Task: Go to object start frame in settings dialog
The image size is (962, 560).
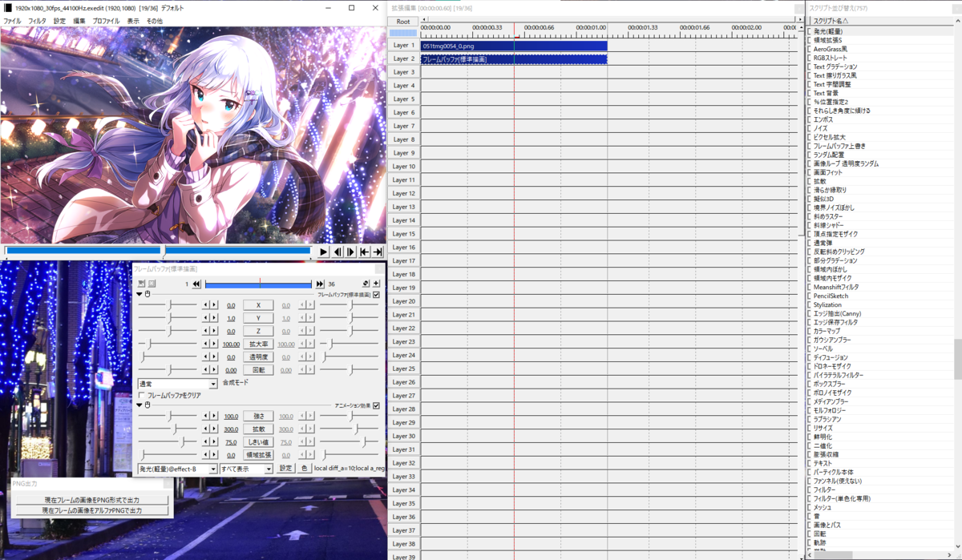Action: click(196, 284)
